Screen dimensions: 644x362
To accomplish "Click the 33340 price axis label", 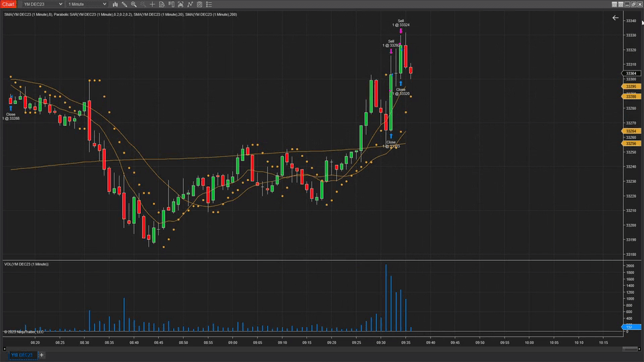I will click(x=631, y=21).
